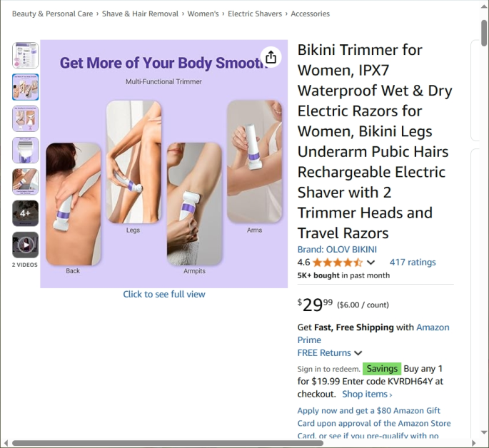This screenshot has width=489, height=448.
Task: Go to Shave & Hair Removal breadcrumb
Action: point(140,14)
